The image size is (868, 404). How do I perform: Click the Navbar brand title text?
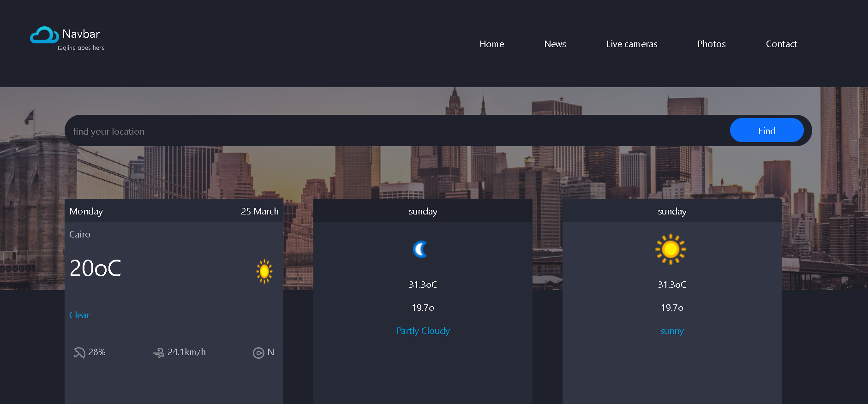click(x=81, y=34)
